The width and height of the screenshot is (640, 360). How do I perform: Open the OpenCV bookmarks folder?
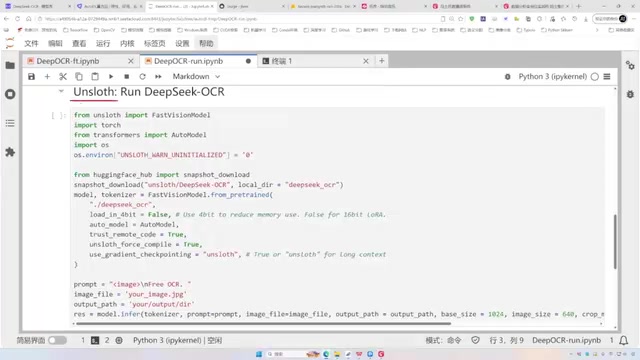point(104,30)
